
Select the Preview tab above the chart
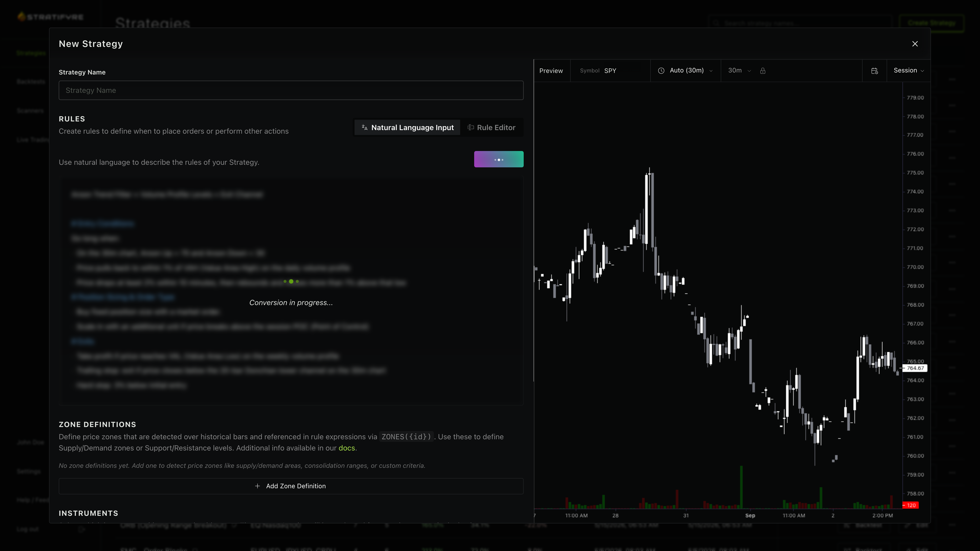[551, 71]
